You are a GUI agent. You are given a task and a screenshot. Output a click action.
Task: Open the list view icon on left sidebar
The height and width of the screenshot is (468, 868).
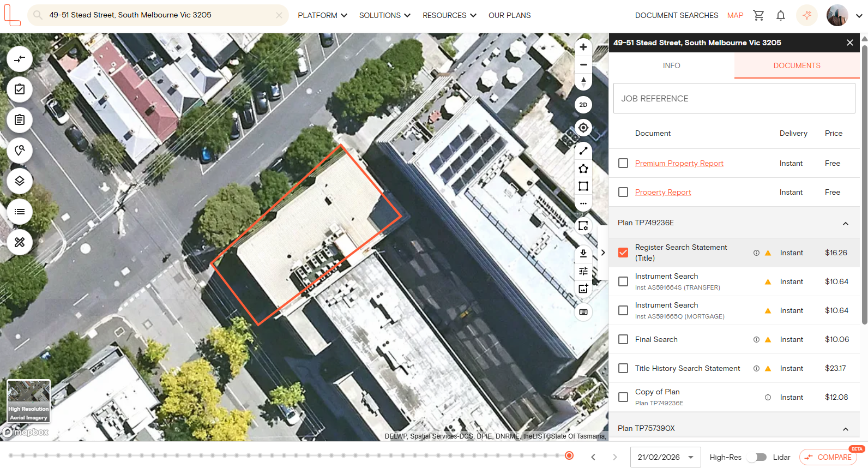click(20, 212)
